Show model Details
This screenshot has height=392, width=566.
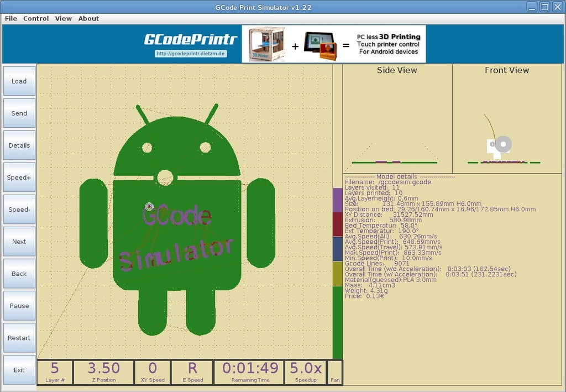19,145
